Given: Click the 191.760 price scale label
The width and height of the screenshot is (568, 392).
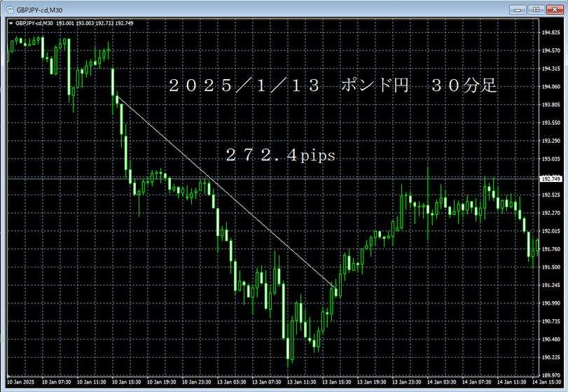Looking at the screenshot, I should coord(550,249).
